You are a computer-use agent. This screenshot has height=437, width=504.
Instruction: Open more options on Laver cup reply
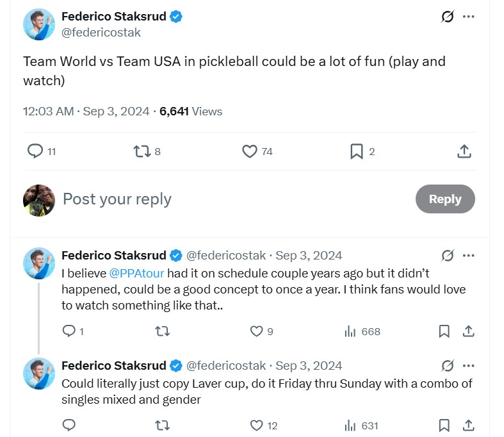coord(469,366)
